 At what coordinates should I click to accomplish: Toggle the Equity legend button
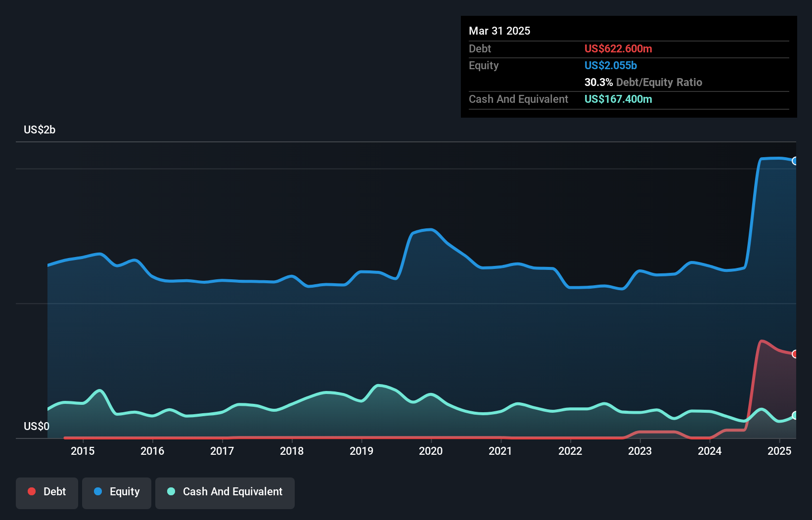(x=116, y=493)
